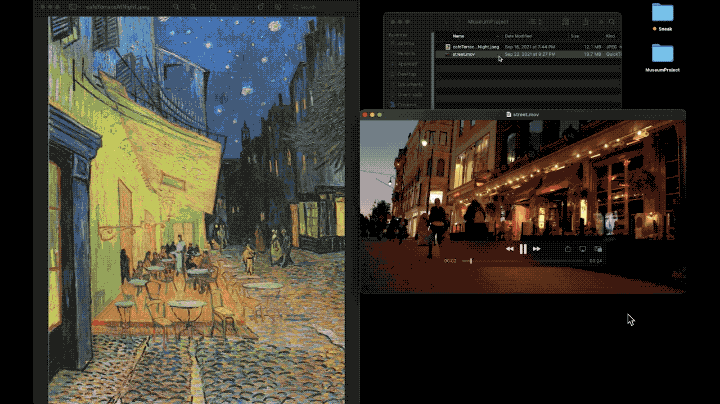Click the rewind button in QuickTime controls
The height and width of the screenshot is (404, 720).
509,248
